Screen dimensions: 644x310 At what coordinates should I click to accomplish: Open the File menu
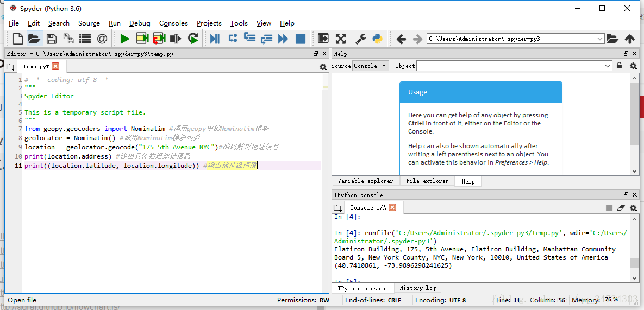tap(14, 23)
